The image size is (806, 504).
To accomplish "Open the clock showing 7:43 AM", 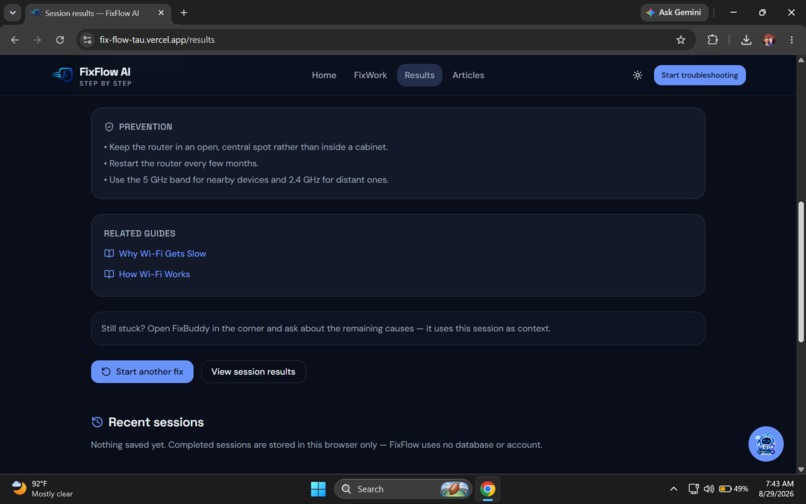I will click(776, 489).
